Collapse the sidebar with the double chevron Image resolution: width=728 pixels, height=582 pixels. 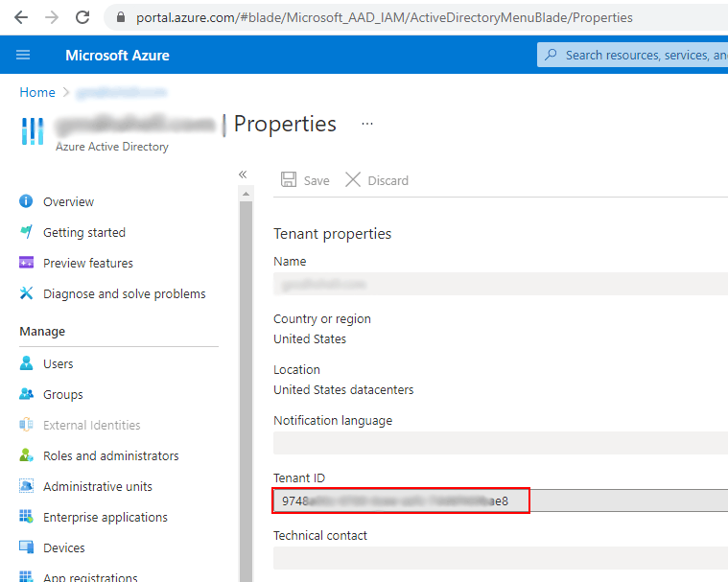click(243, 174)
